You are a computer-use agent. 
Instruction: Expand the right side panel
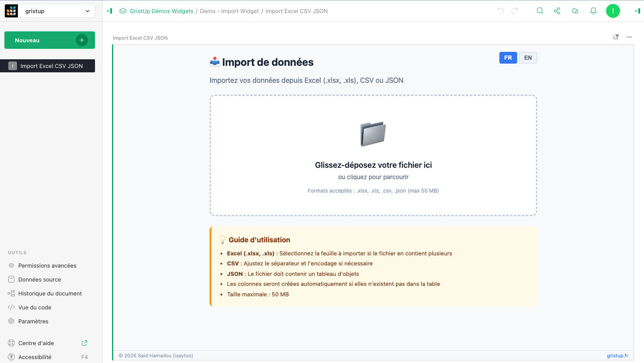tap(637, 11)
